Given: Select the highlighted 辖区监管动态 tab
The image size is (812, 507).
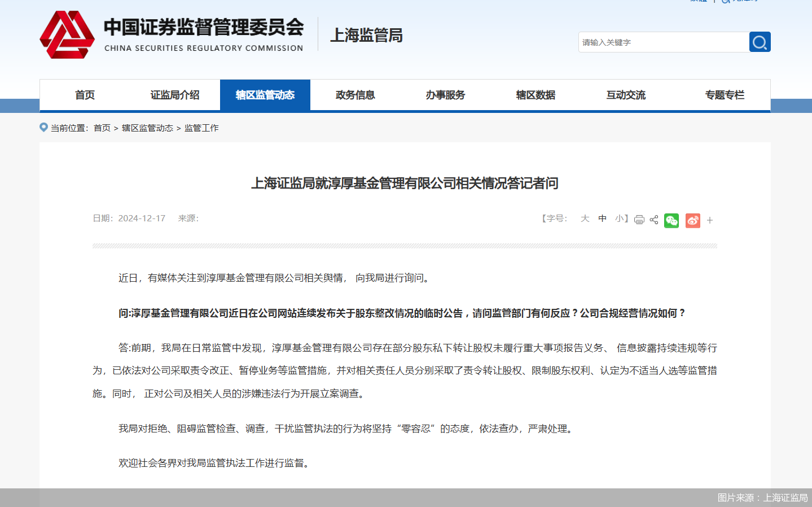Looking at the screenshot, I should [x=265, y=95].
